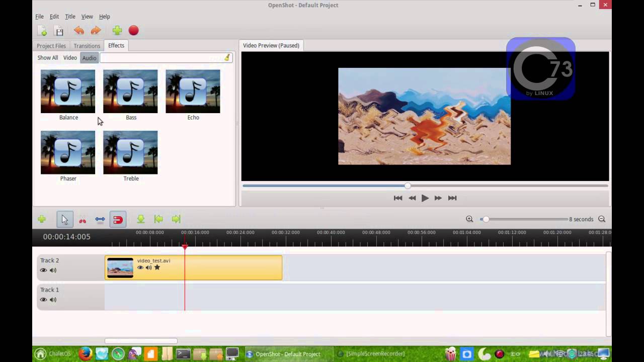Play the video preview
Image resolution: width=644 pixels, height=362 pixels.
(425, 198)
